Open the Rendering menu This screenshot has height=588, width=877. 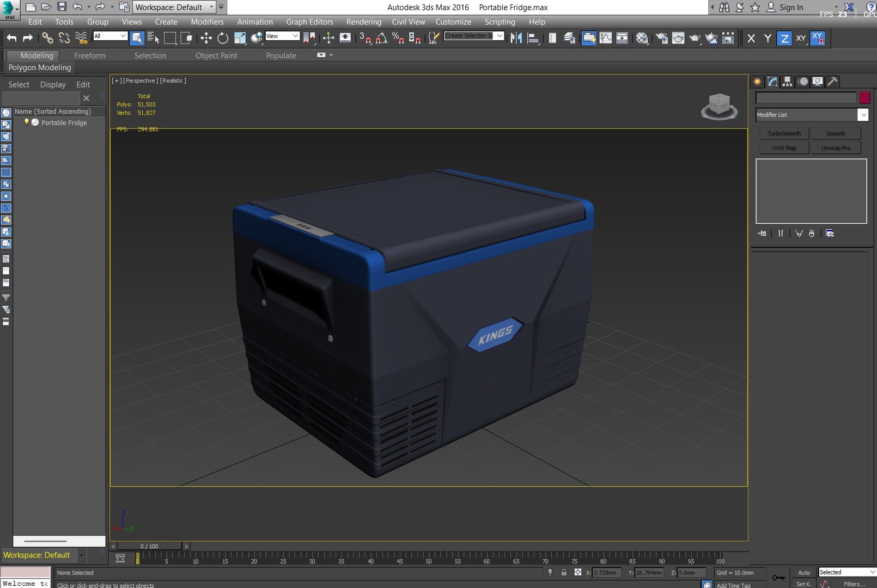[364, 22]
